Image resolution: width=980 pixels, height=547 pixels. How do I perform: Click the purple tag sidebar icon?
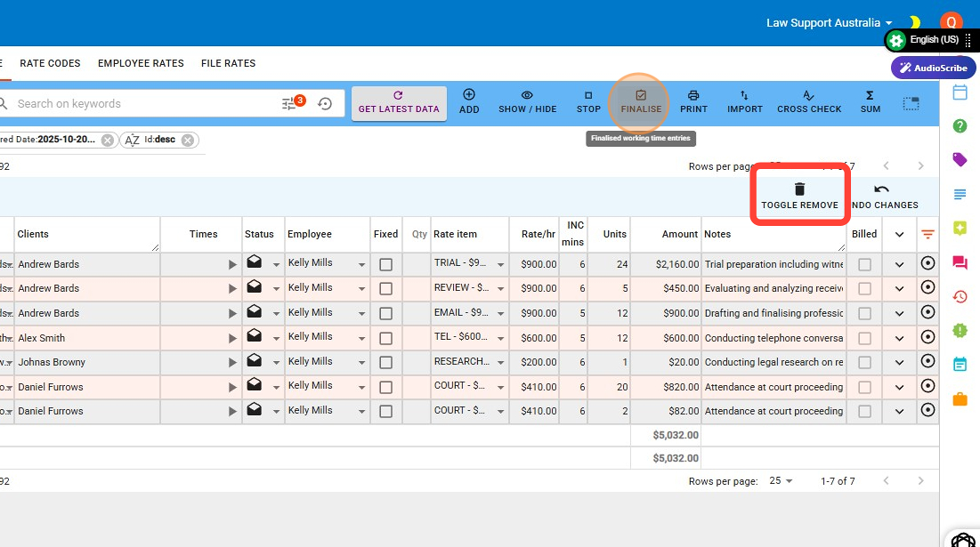(x=960, y=160)
